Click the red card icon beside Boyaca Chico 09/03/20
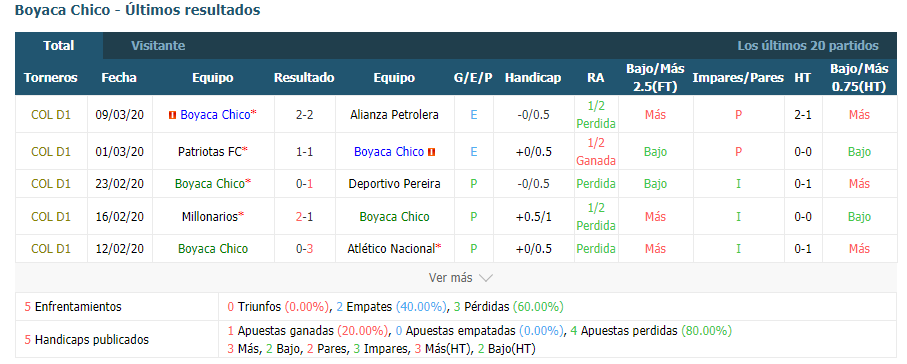This screenshot has height=364, width=907. pos(172,115)
